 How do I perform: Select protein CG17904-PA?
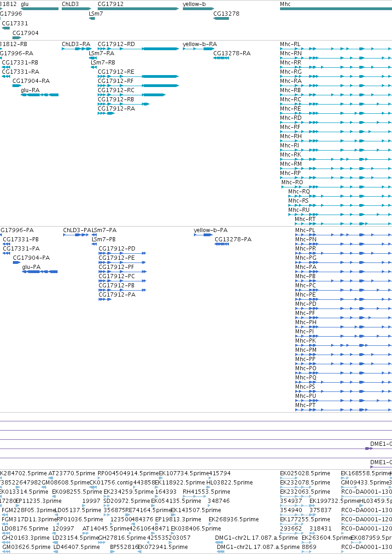point(31,258)
